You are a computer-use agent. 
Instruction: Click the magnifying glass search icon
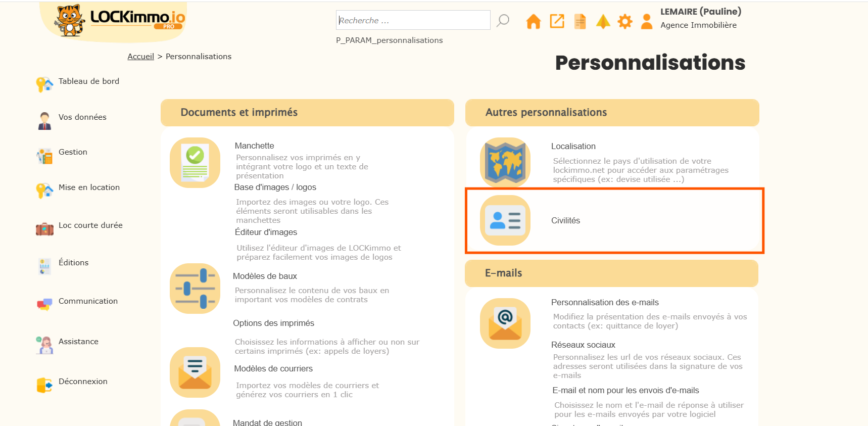[503, 21]
